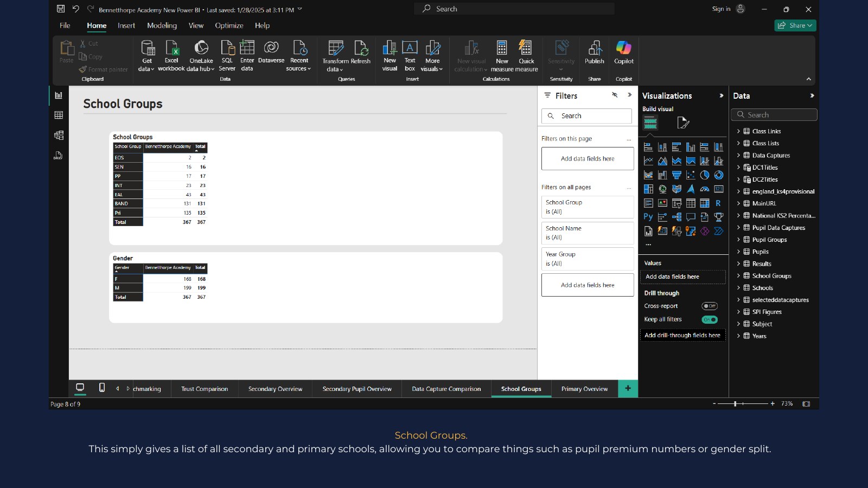
Task: Open the Get data tool
Action: click(x=147, y=56)
